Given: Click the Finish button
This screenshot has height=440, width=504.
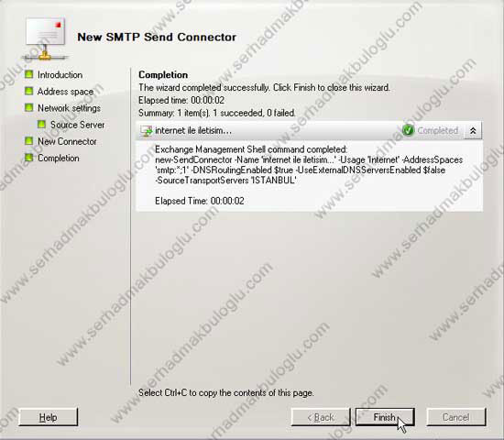Looking at the screenshot, I should [385, 417].
